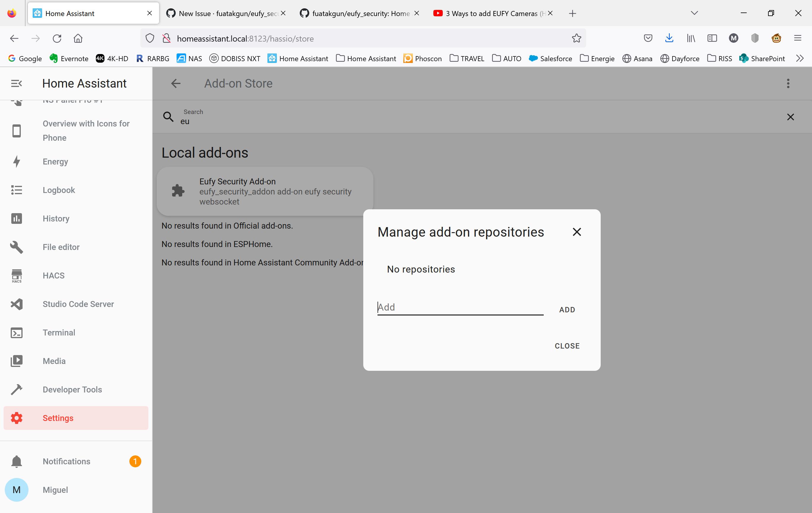Reload the current page

tap(57, 39)
